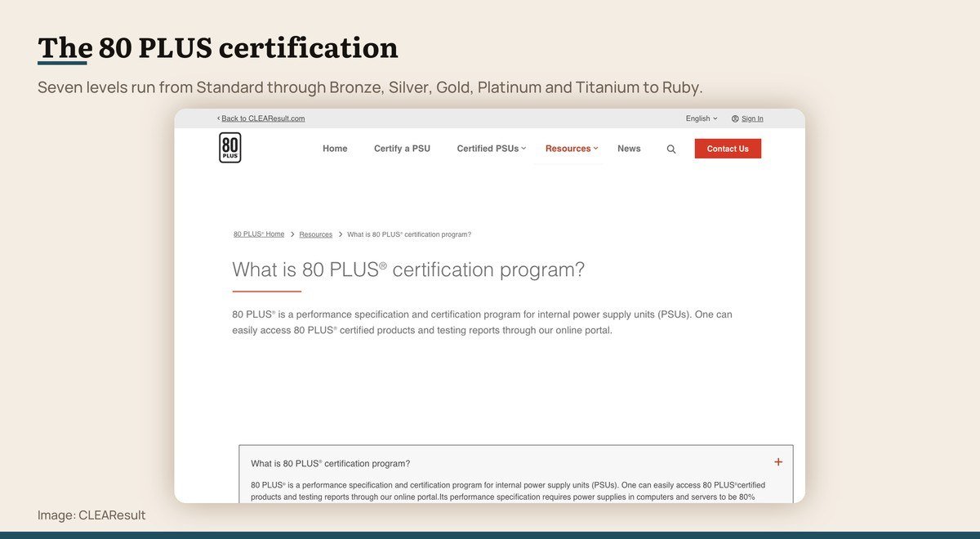Click the Sign In link

[x=752, y=118]
